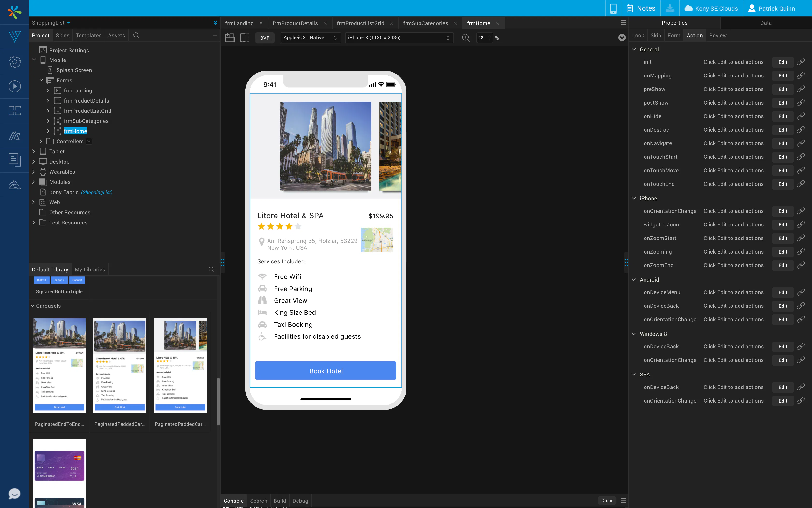This screenshot has width=812, height=508.
Task: Expand the Controllers folder
Action: click(x=41, y=141)
